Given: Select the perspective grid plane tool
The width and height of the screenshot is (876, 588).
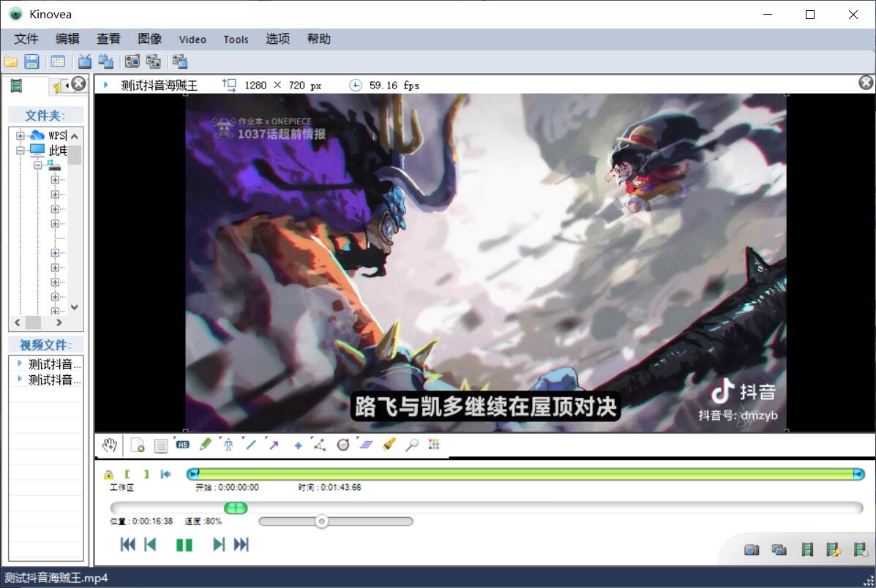Looking at the screenshot, I should pyautogui.click(x=366, y=445).
